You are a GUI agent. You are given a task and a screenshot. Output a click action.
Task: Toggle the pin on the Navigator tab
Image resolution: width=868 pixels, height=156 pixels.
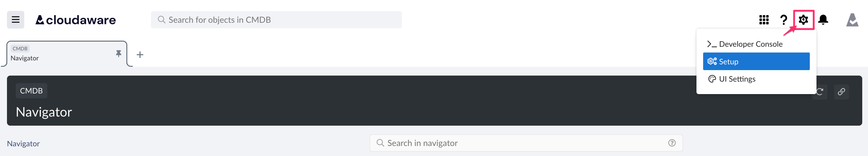pyautogui.click(x=119, y=53)
